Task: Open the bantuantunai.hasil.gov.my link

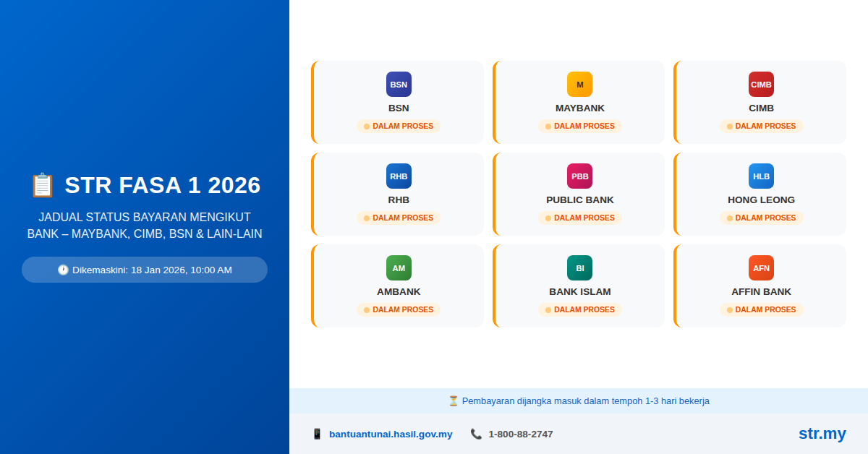Action: pos(390,434)
